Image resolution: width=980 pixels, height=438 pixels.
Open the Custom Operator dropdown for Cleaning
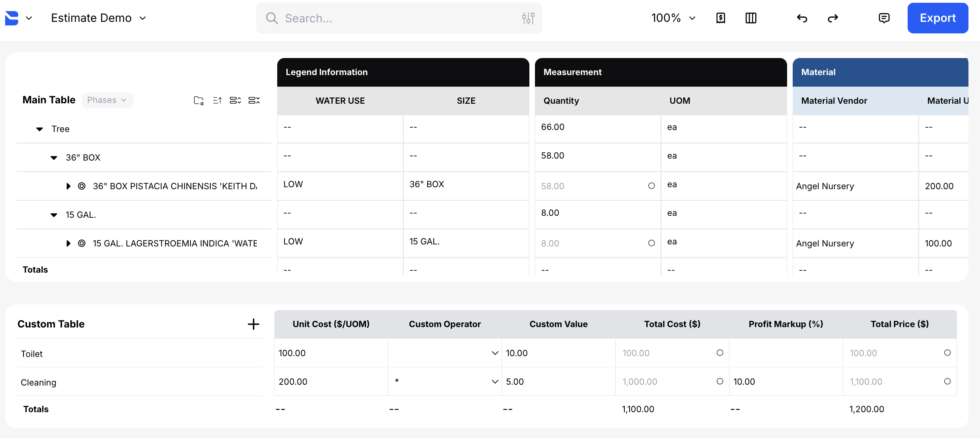pos(495,382)
